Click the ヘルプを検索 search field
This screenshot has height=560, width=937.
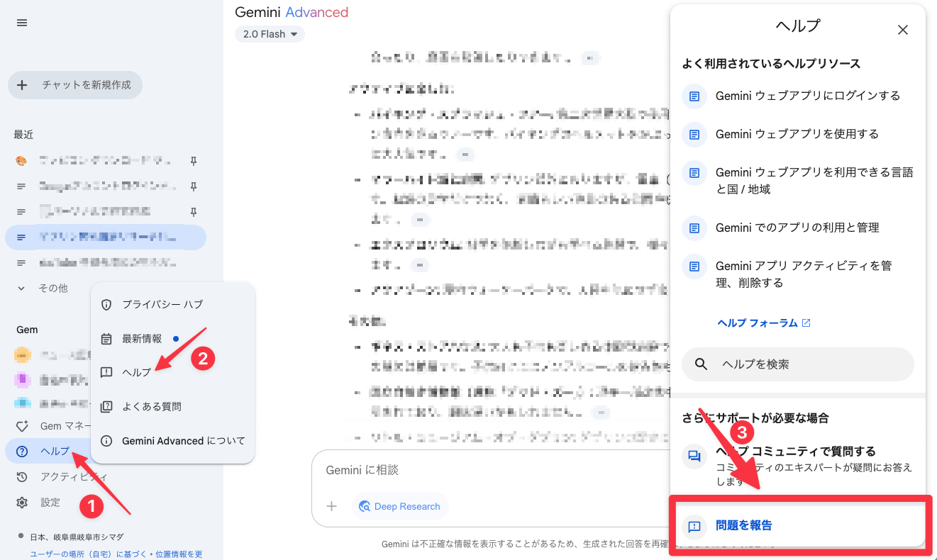pos(798,364)
